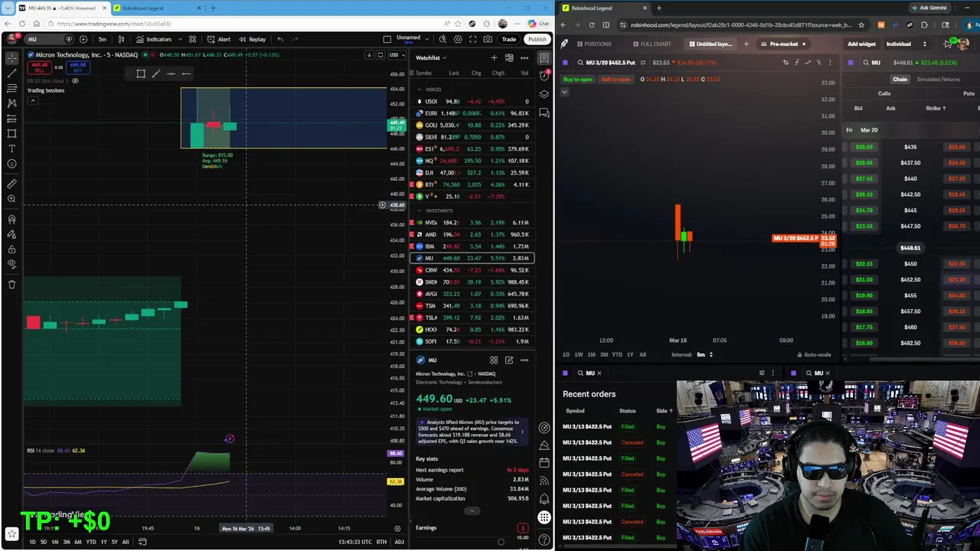Viewport: 980px width, 551px height.
Task: Toggle visibility of BB 20 SMA indicator
Action: [75, 80]
